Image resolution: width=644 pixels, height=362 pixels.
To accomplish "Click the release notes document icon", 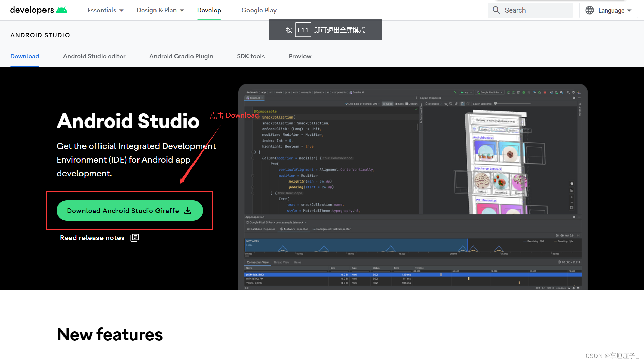I will pyautogui.click(x=135, y=238).
